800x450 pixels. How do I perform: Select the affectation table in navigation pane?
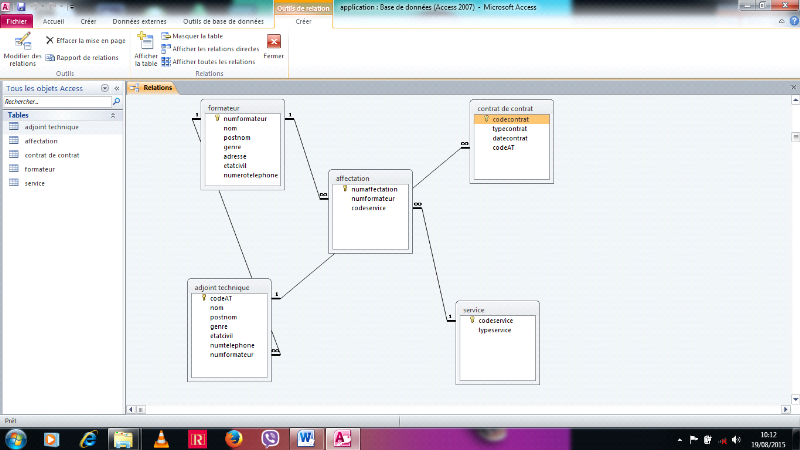click(41, 141)
